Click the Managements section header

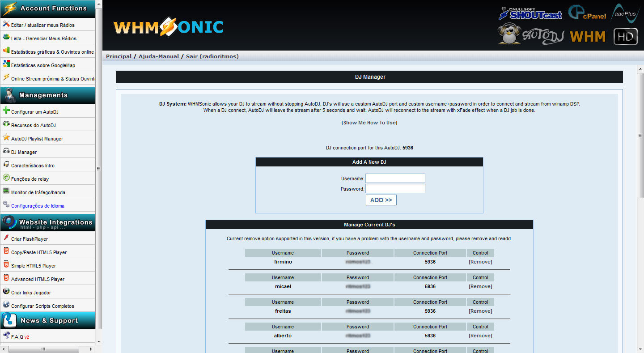(x=47, y=95)
